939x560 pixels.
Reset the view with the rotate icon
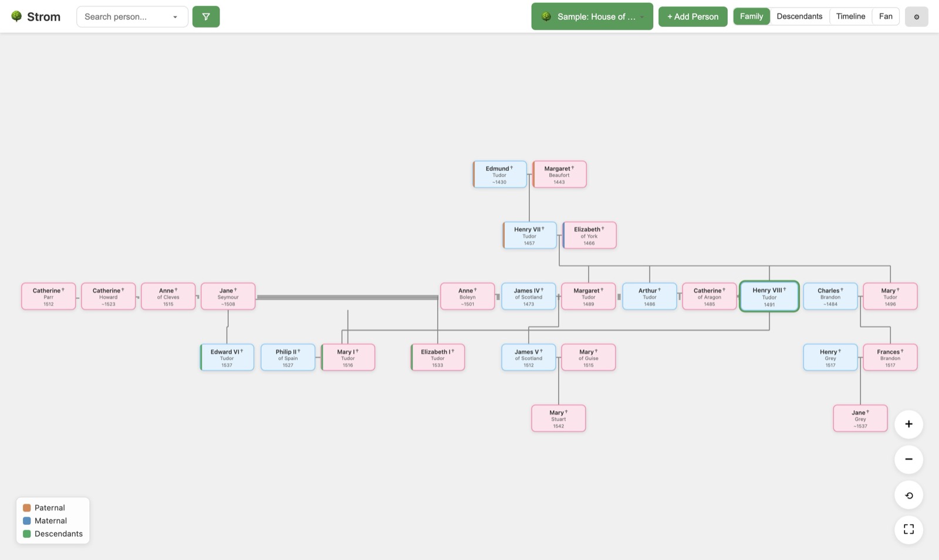(x=908, y=495)
